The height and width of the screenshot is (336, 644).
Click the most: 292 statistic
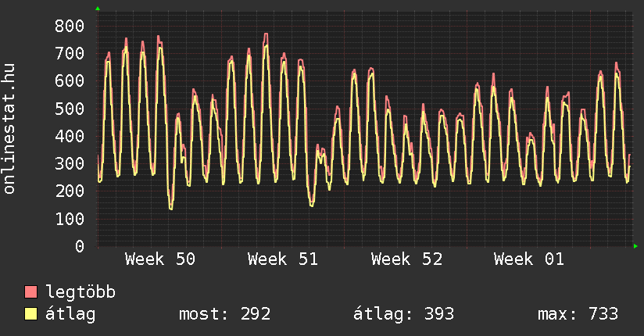[225, 314]
